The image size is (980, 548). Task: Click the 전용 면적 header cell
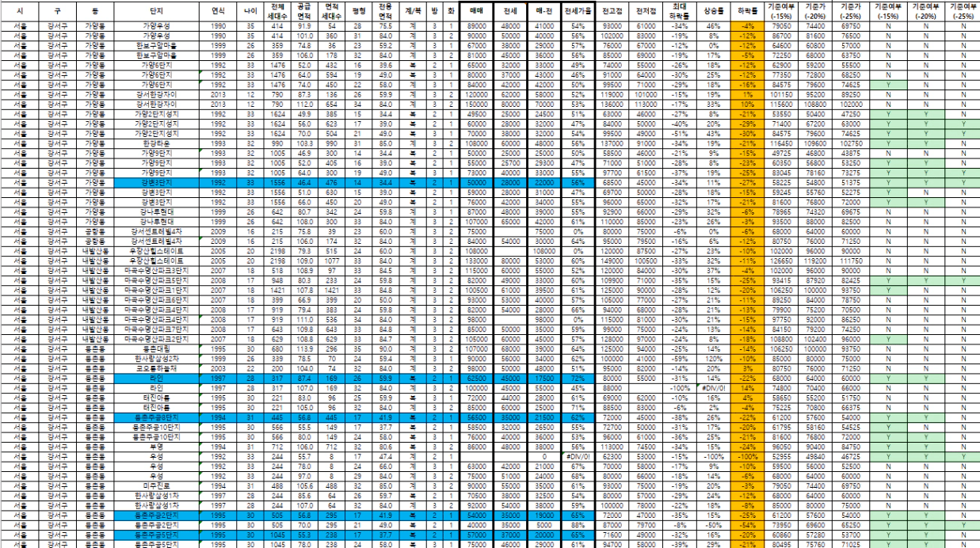pyautogui.click(x=385, y=12)
